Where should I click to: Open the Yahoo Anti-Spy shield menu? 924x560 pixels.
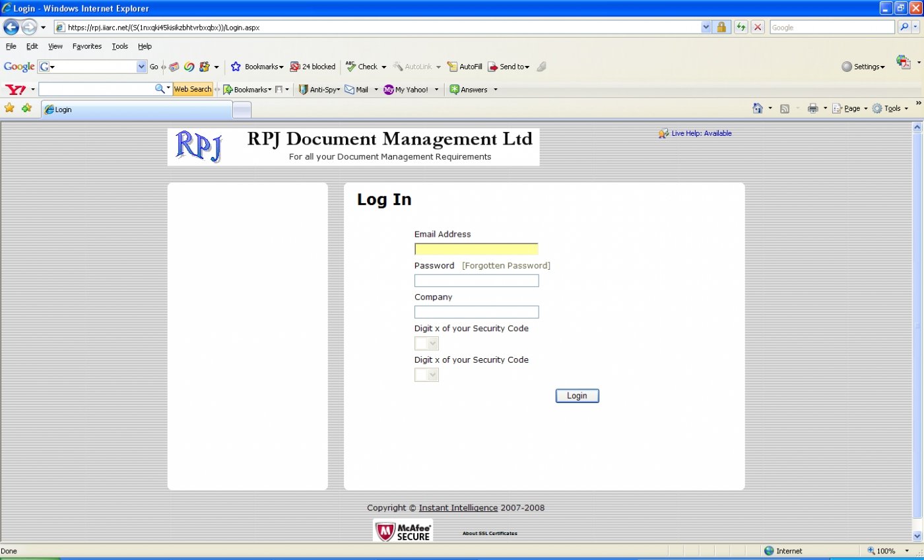pyautogui.click(x=319, y=89)
